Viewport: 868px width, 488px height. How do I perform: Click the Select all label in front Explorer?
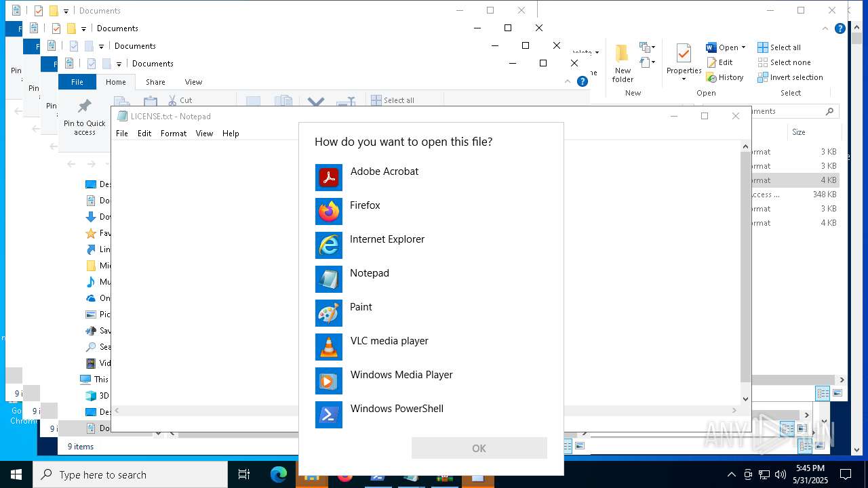[399, 100]
